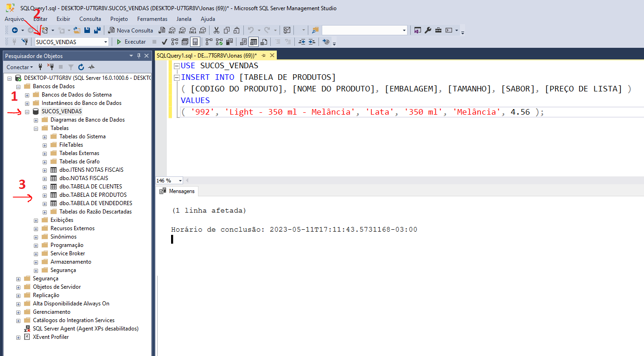Viewport: 644px width, 356px height.
Task: Collapse the INSERT INTO code block
Action: [x=177, y=78]
